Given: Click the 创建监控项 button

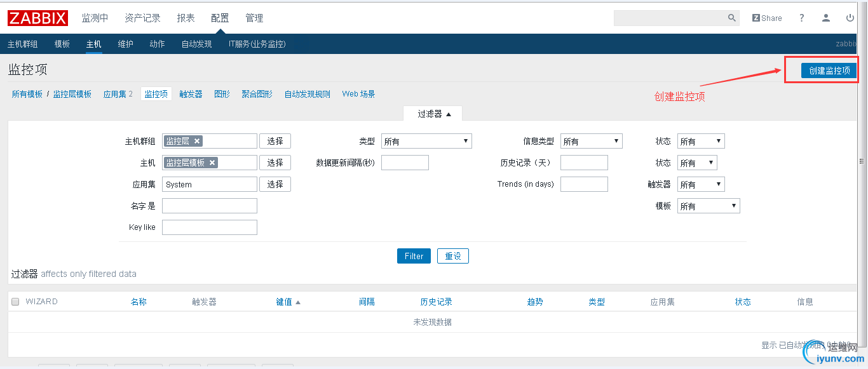Looking at the screenshot, I should click(829, 70).
